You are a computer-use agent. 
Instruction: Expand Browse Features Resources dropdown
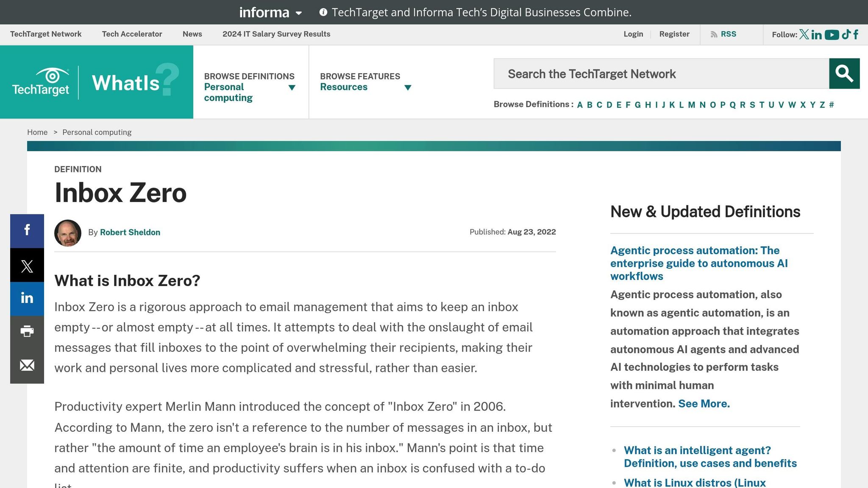407,88
